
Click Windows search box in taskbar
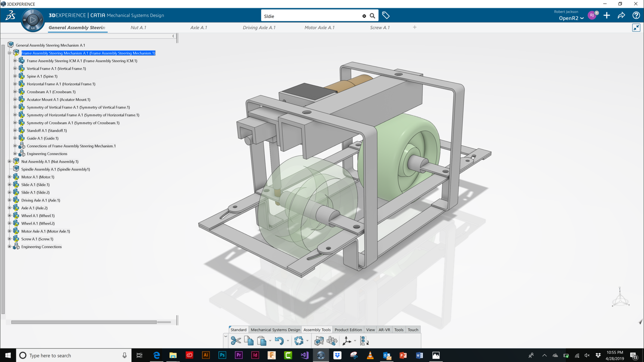(x=74, y=355)
